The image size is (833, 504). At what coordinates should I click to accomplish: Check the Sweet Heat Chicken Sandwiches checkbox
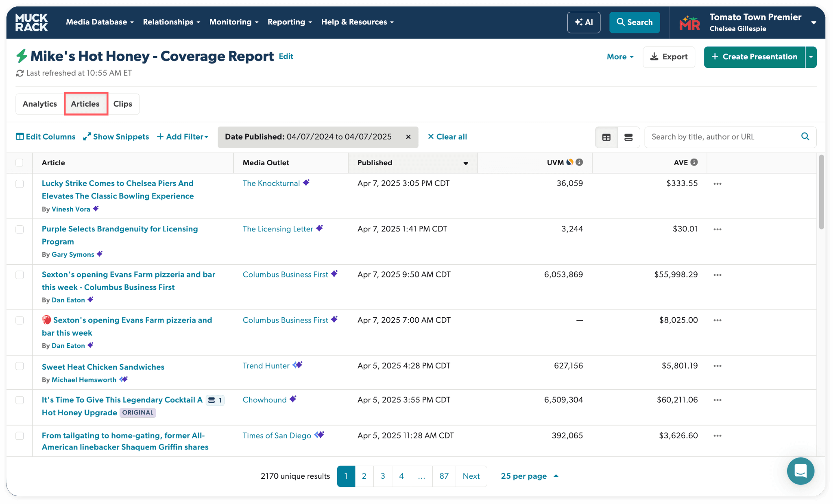pos(20,366)
